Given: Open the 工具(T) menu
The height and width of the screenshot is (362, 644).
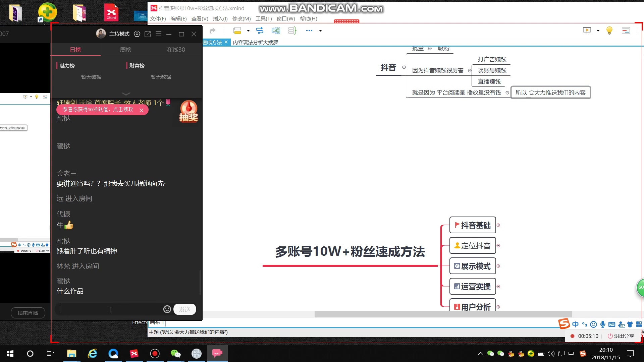Looking at the screenshot, I should [x=264, y=19].
